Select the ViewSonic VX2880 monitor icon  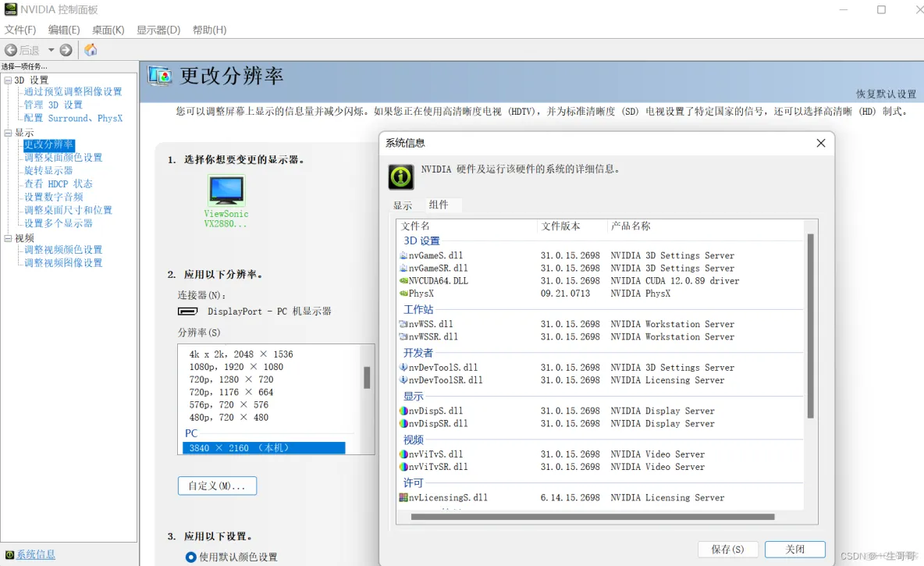226,189
